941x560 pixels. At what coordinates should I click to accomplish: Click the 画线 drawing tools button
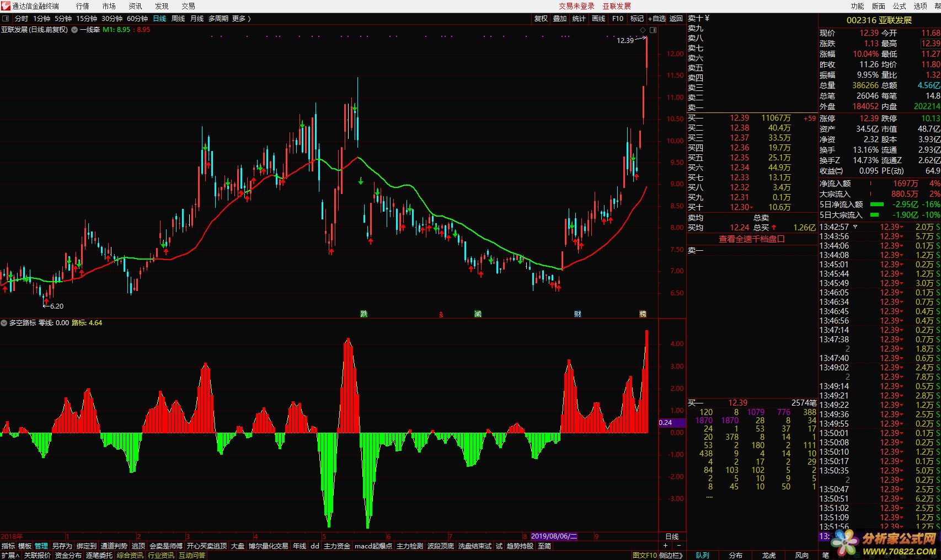[x=598, y=19]
